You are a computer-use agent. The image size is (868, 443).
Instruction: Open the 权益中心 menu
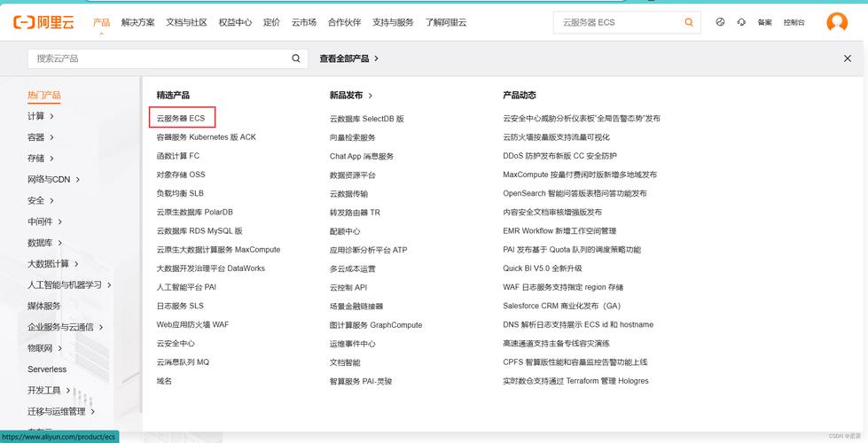click(x=235, y=22)
